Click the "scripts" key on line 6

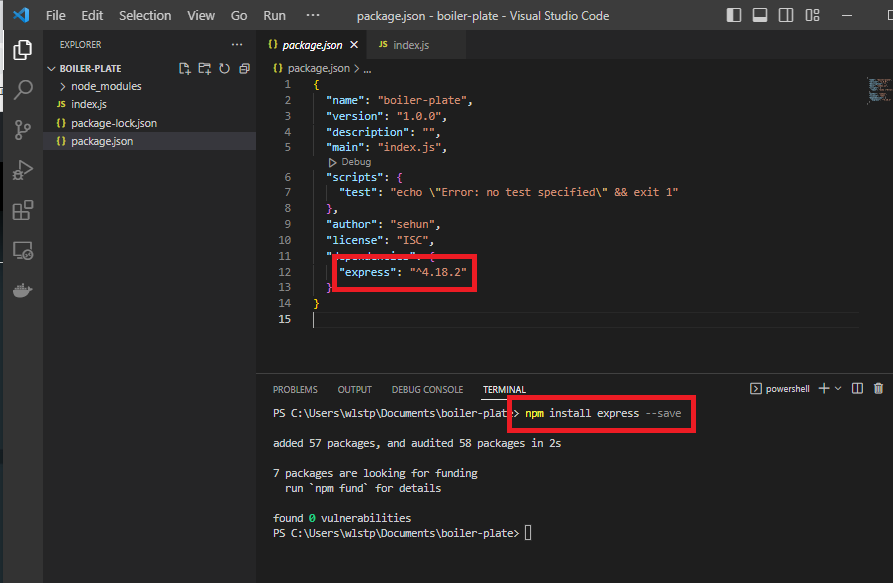click(x=355, y=177)
